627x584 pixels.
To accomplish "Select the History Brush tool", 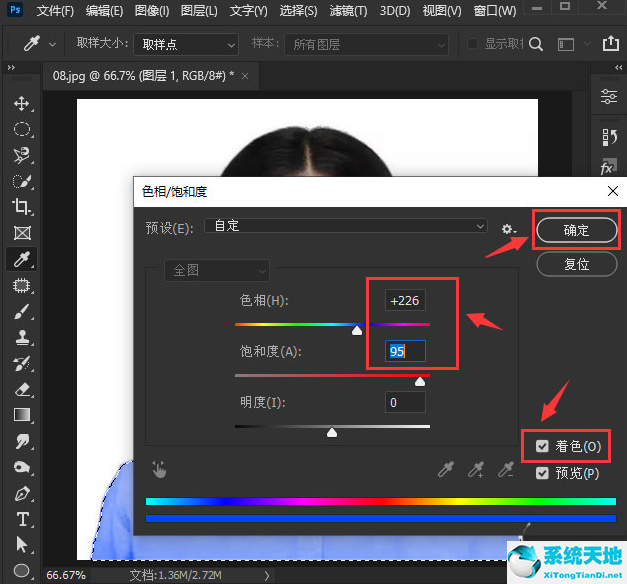I will [22, 363].
